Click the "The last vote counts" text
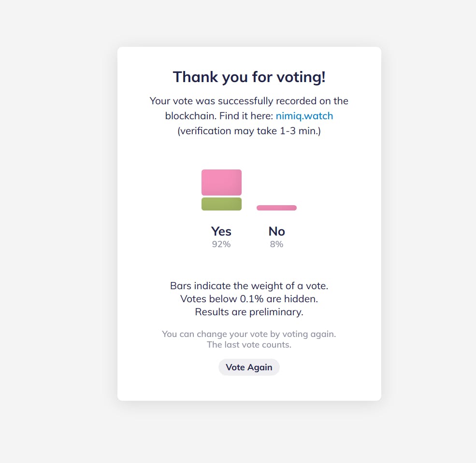 pos(249,345)
